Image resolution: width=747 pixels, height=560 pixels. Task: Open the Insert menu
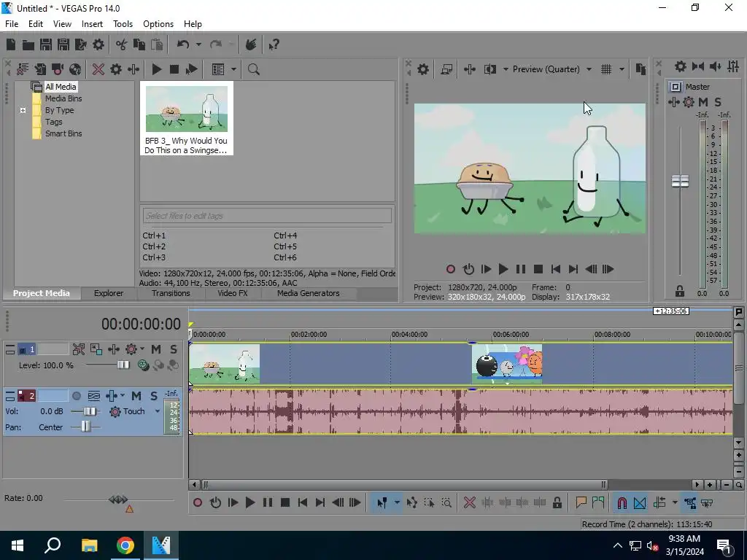pyautogui.click(x=92, y=24)
